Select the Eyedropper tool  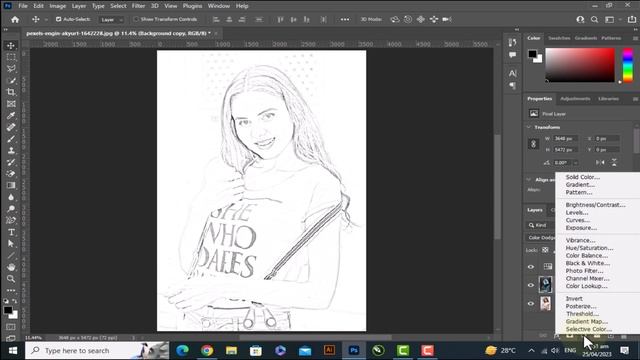click(x=11, y=116)
